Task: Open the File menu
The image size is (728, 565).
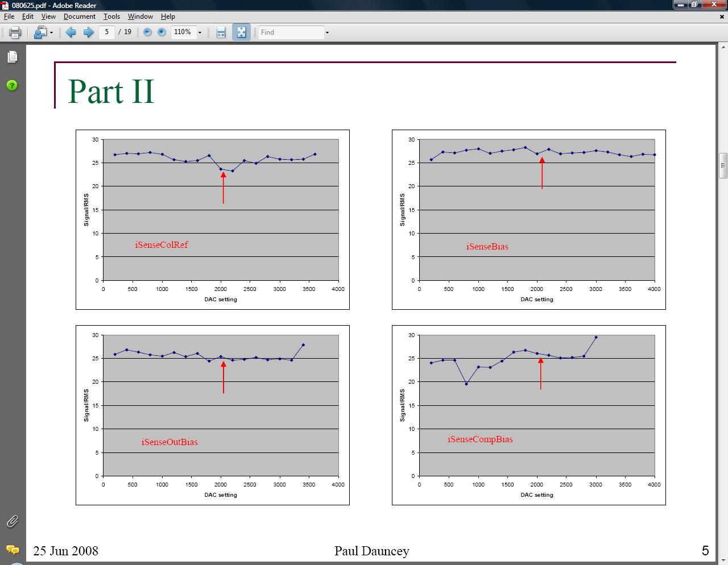Action: coord(9,16)
